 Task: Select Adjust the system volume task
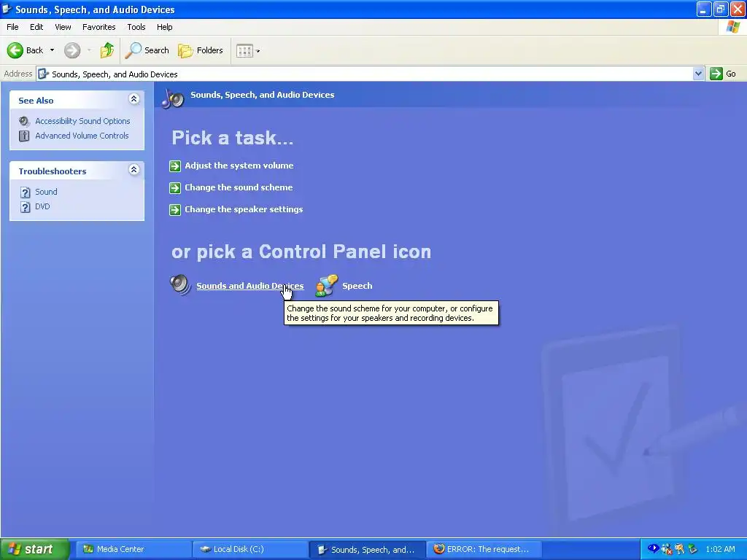(x=239, y=166)
